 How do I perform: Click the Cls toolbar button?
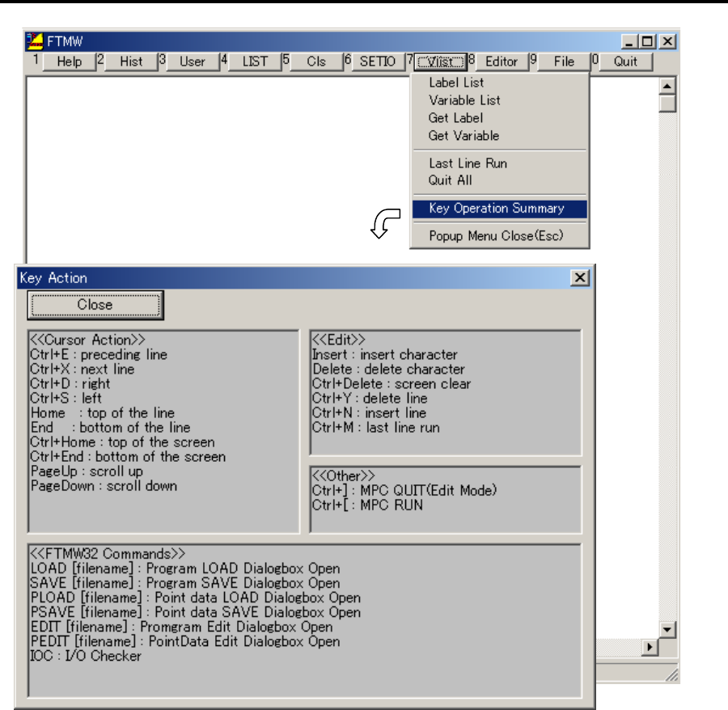click(x=316, y=61)
